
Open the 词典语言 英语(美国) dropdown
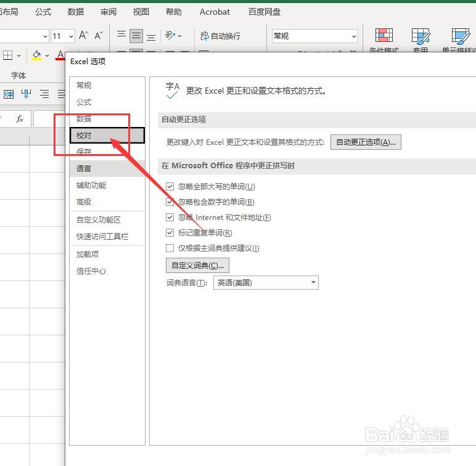click(266, 283)
